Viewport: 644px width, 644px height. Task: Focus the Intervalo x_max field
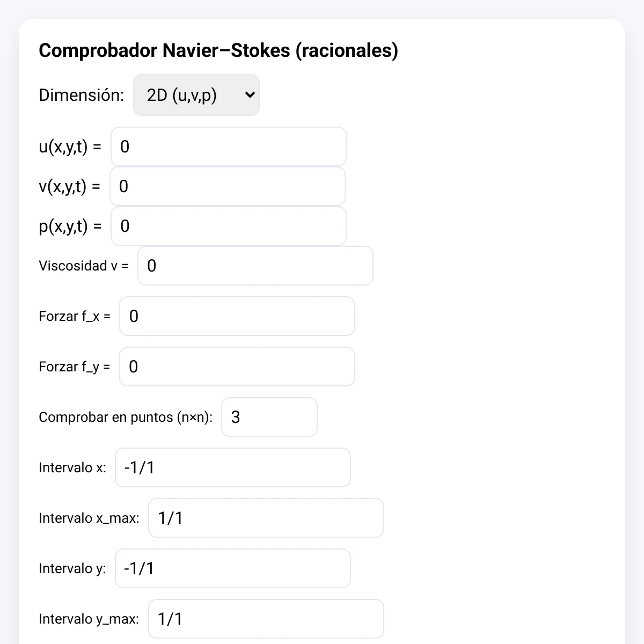(x=266, y=518)
